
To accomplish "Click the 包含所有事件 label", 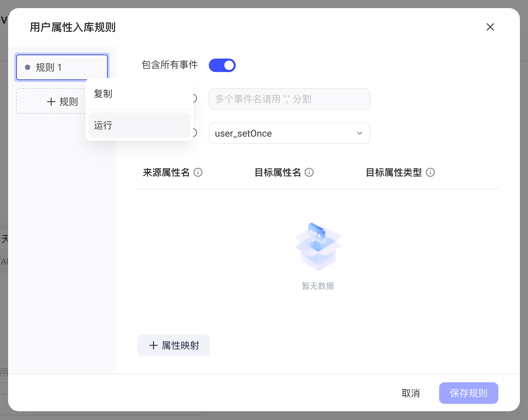I will point(170,65).
